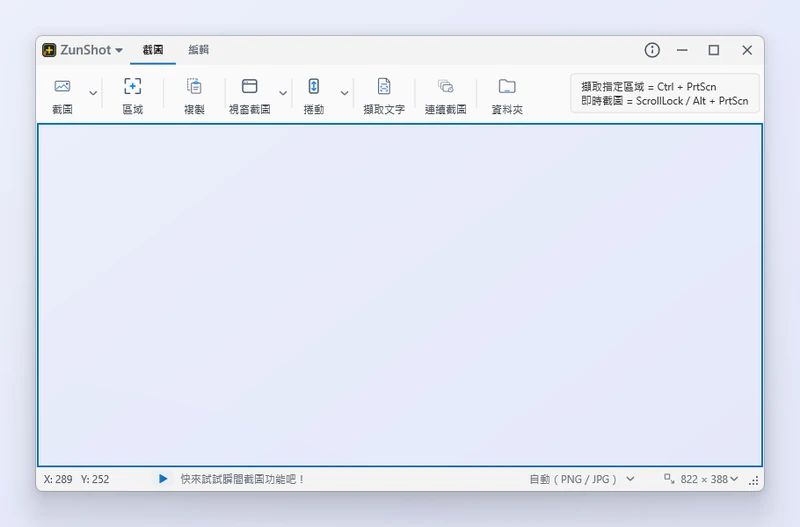
Task: Close the ZunShot window
Action: point(747,50)
